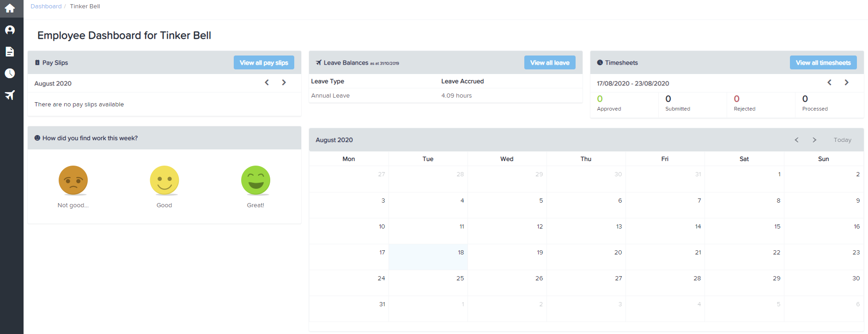This screenshot has width=868, height=334.
Task: Click the 4.09 hours leave value
Action: click(456, 95)
